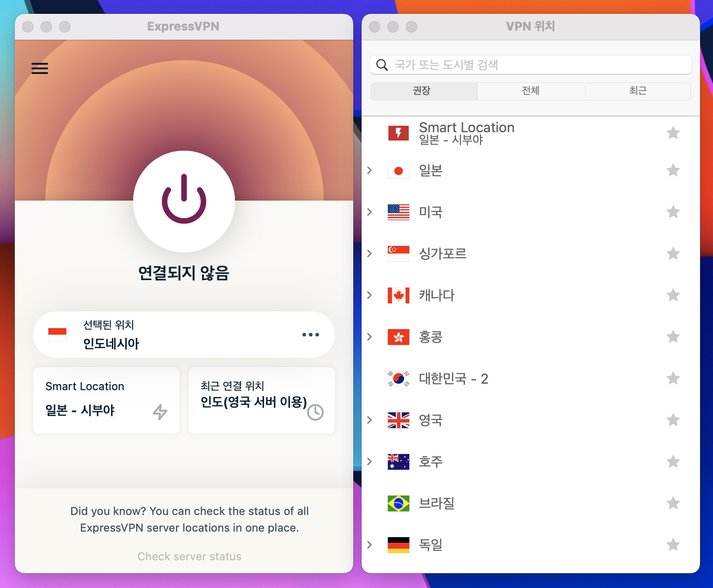Focus the country or city search field
Image resolution: width=713 pixels, height=588 pixels.
pyautogui.click(x=531, y=65)
